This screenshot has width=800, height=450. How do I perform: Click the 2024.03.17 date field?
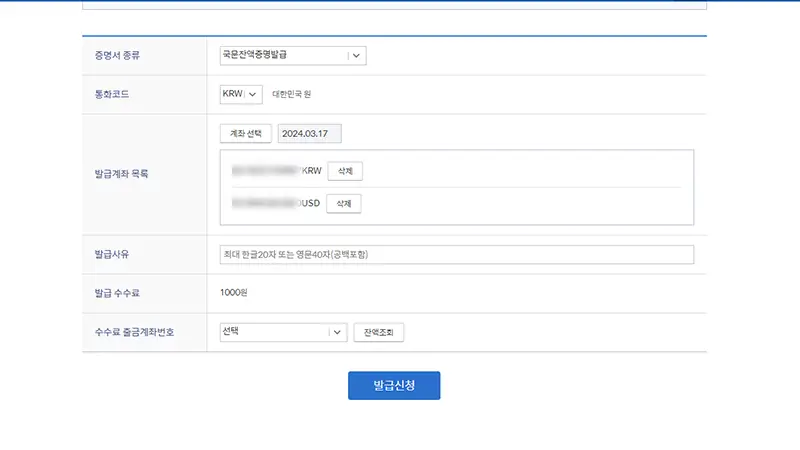[310, 134]
